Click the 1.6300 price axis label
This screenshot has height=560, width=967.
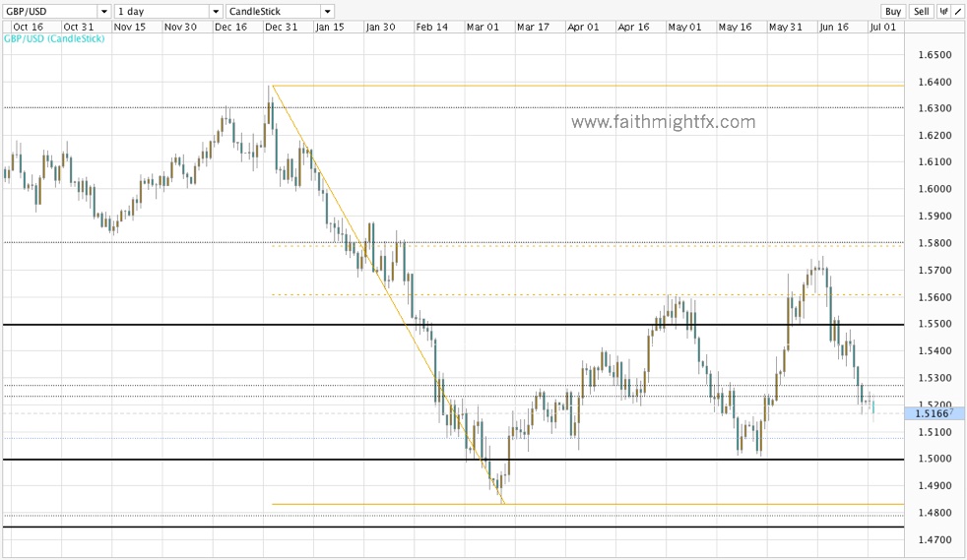[x=935, y=108]
